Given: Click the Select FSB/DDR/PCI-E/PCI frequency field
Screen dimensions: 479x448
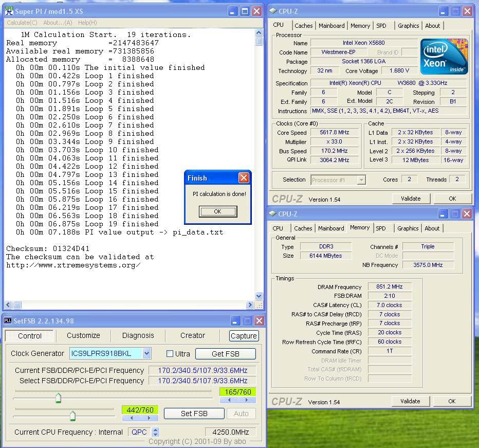Looking at the screenshot, I should click(x=202, y=381).
